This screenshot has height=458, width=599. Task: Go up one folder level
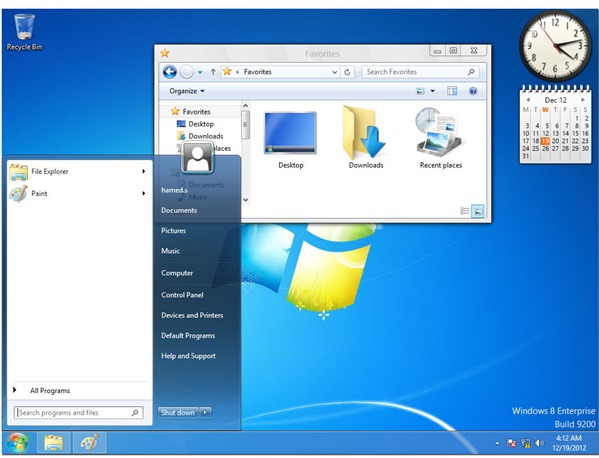tap(213, 72)
